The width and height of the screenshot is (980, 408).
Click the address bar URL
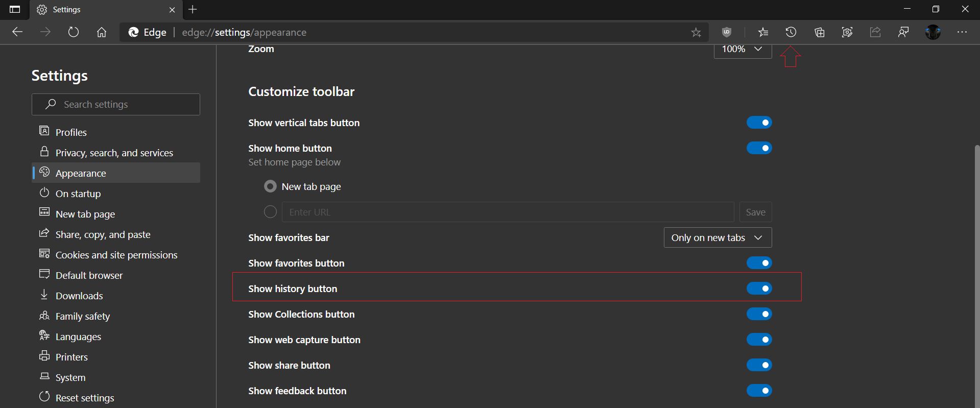coord(244,32)
